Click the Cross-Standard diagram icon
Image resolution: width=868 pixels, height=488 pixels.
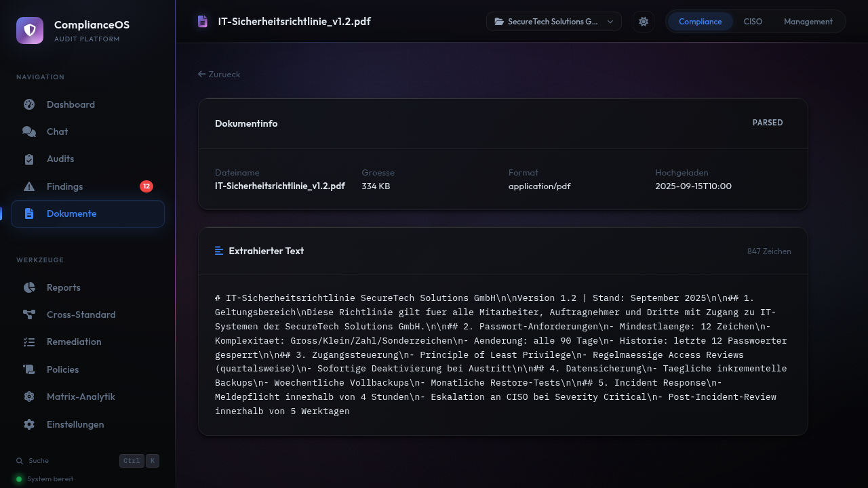29,314
